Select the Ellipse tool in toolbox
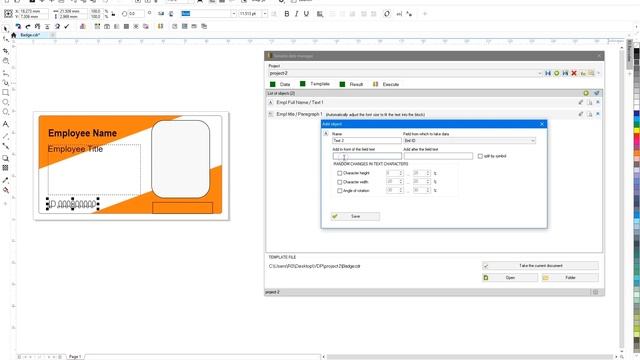Screen dimensions: 640x360 click(x=5, y=102)
